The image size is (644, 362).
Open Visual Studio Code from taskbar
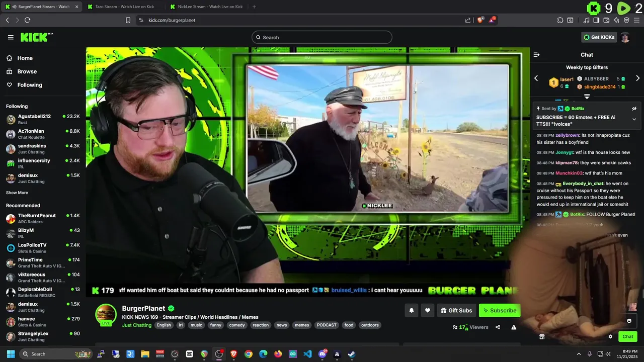tap(307, 354)
